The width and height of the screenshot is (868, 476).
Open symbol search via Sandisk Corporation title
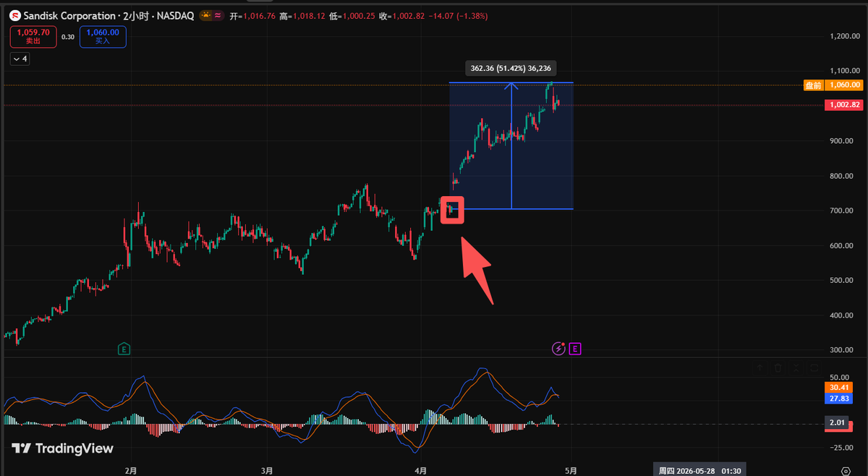point(69,16)
